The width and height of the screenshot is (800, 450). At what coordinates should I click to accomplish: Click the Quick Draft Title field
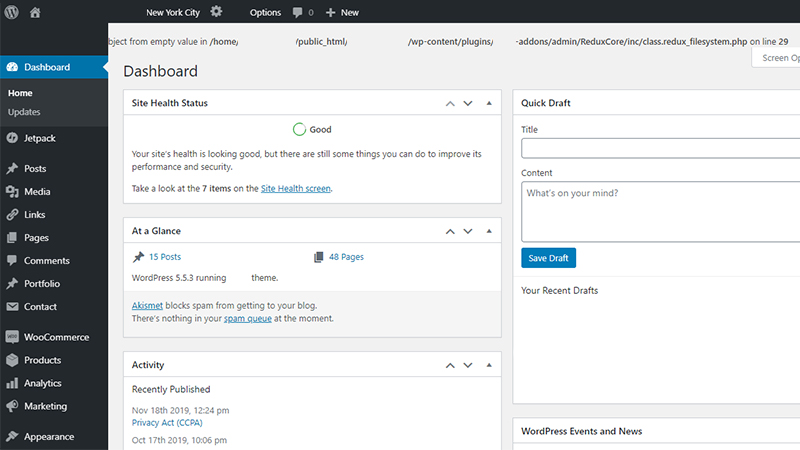coord(661,148)
